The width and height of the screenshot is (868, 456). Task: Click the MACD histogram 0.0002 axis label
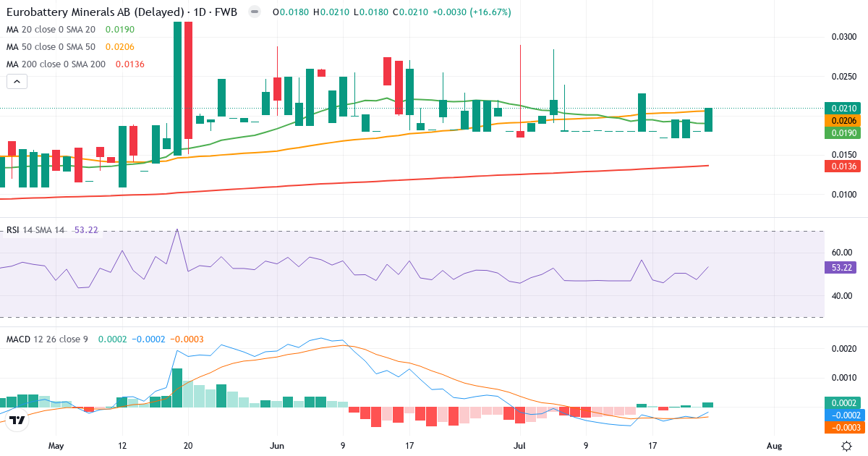(x=843, y=402)
